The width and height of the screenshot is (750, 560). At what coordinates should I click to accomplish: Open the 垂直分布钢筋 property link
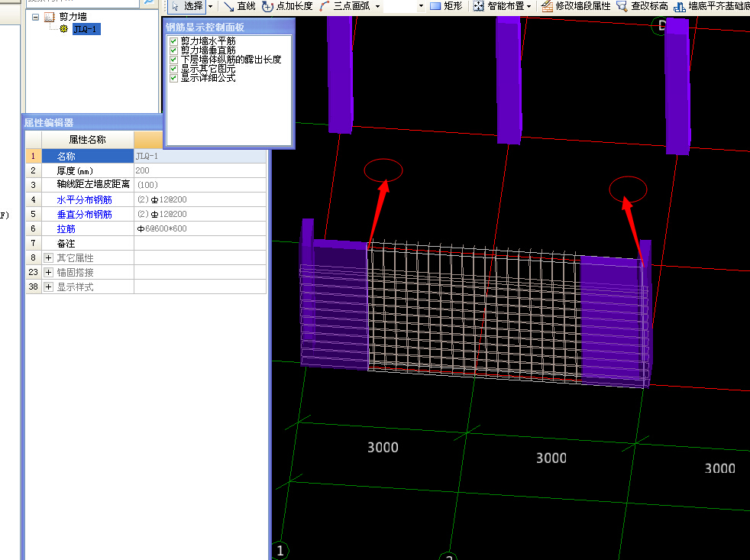point(84,215)
